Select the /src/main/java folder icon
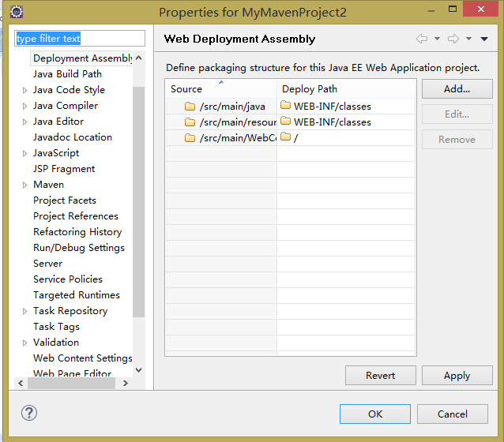Screen dimensions: 504x442 tap(190, 107)
